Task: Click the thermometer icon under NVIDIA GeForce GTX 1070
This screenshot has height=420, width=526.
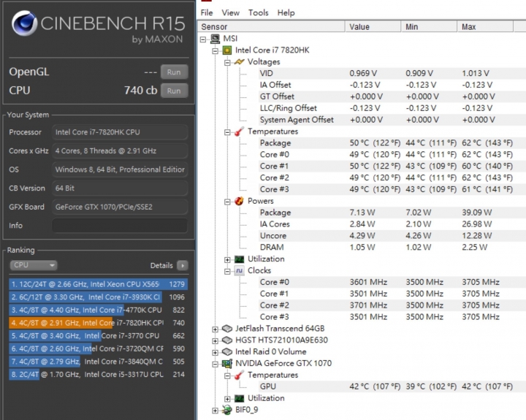Action: click(x=239, y=375)
